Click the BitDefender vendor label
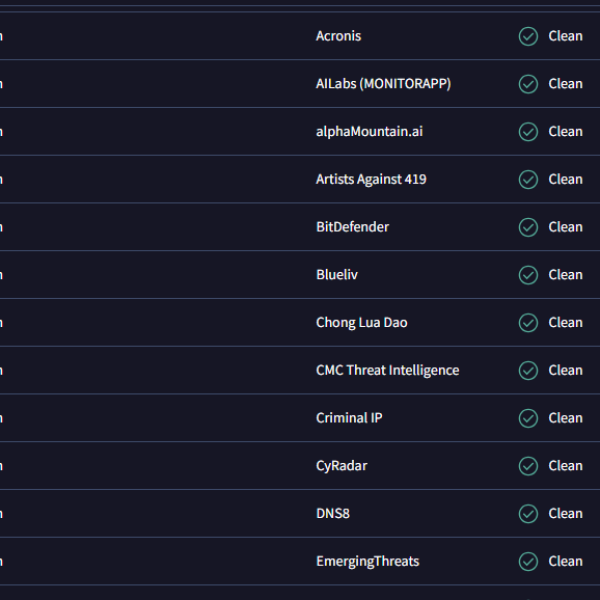This screenshot has height=600, width=600. (x=352, y=227)
